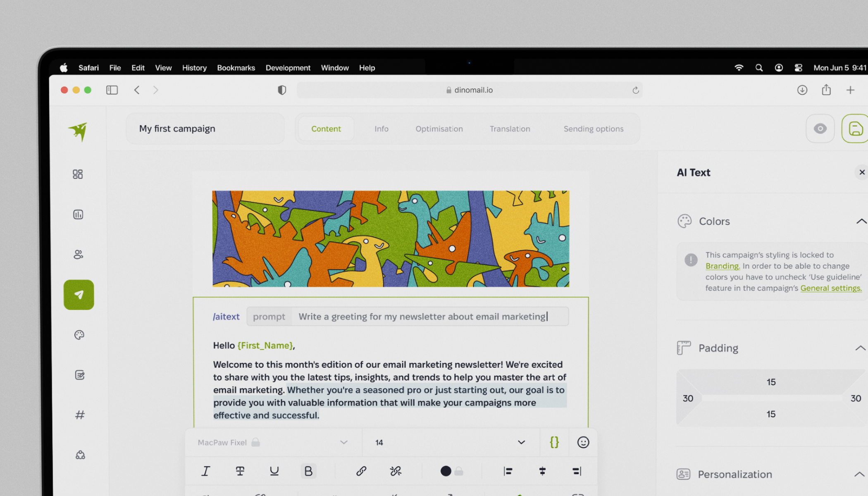The width and height of the screenshot is (868, 496).
Task: Open the Translation tab
Action: coord(510,129)
